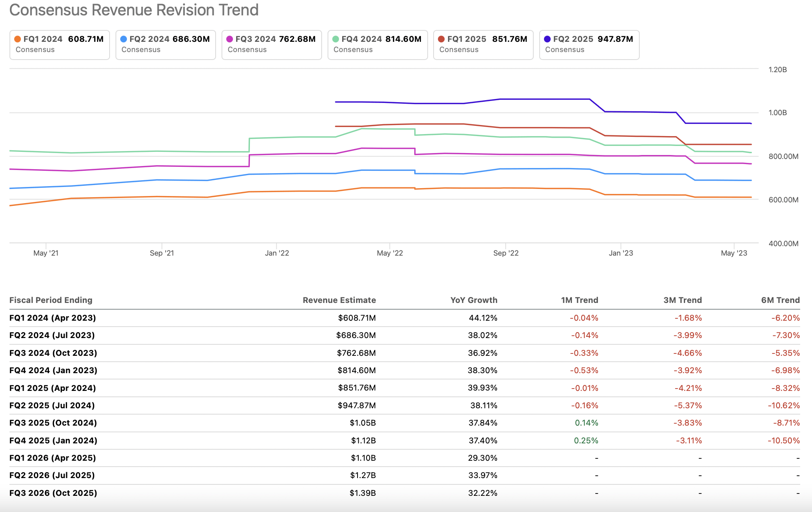
Task: Click the Revenue Estimate column header
Action: pyautogui.click(x=339, y=300)
